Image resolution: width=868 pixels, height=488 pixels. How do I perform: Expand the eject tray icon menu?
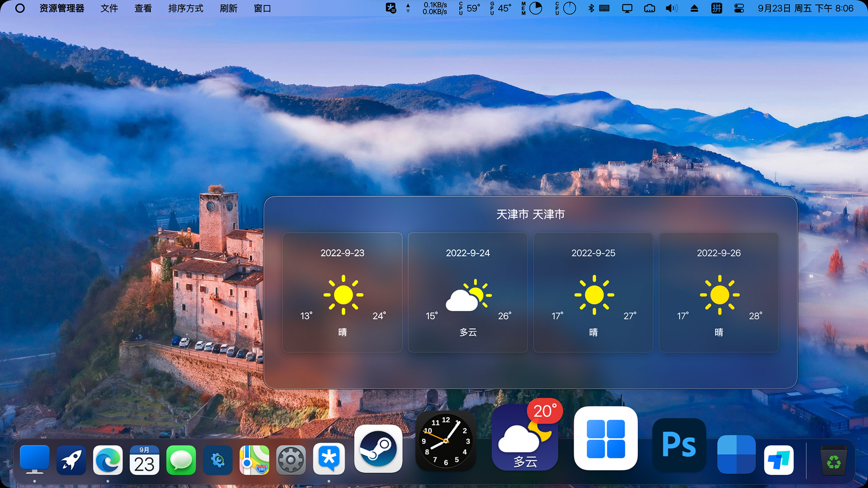pyautogui.click(x=694, y=8)
